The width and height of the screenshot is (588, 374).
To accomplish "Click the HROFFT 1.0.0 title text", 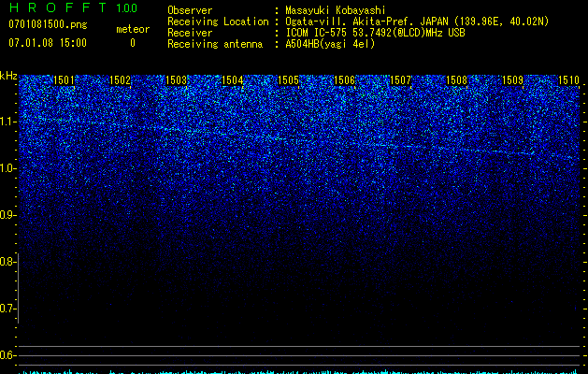I will tap(73, 7).
